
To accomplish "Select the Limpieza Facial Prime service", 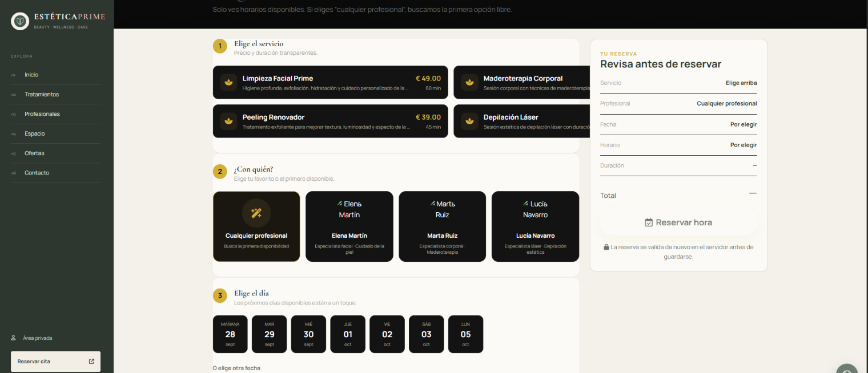I will [331, 82].
